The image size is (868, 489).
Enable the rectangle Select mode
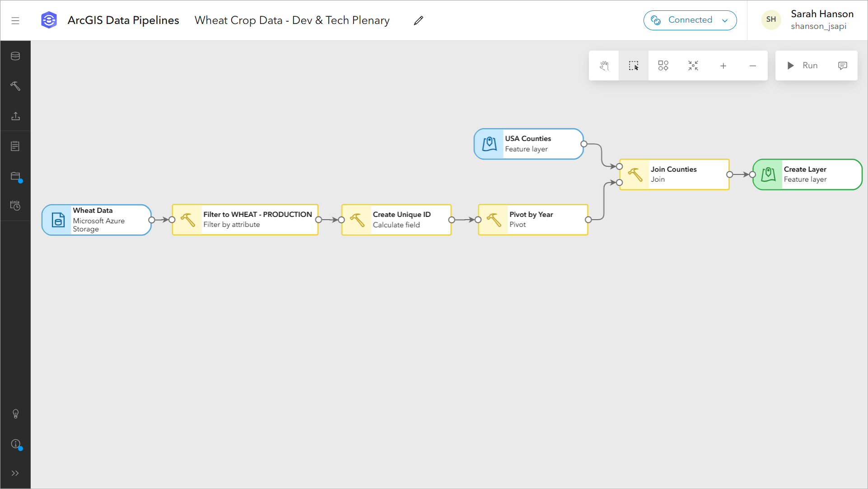pyautogui.click(x=633, y=66)
